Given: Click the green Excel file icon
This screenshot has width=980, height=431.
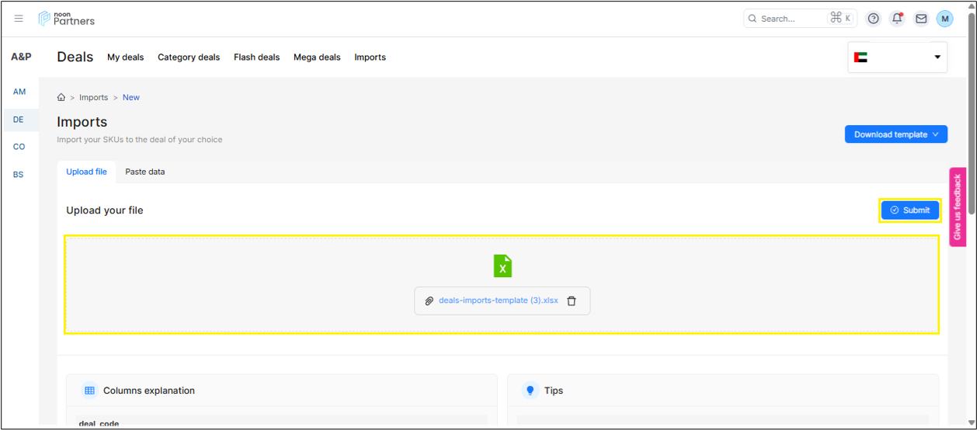Looking at the screenshot, I should tap(502, 266).
